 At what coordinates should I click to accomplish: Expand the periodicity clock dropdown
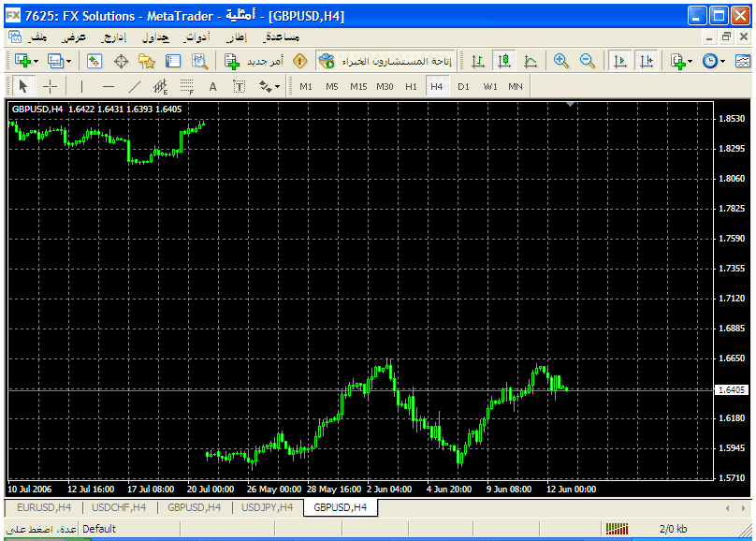[x=721, y=61]
